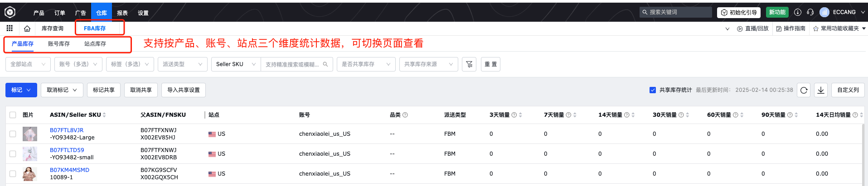
Task: Open customer support headset icon
Action: point(810,12)
